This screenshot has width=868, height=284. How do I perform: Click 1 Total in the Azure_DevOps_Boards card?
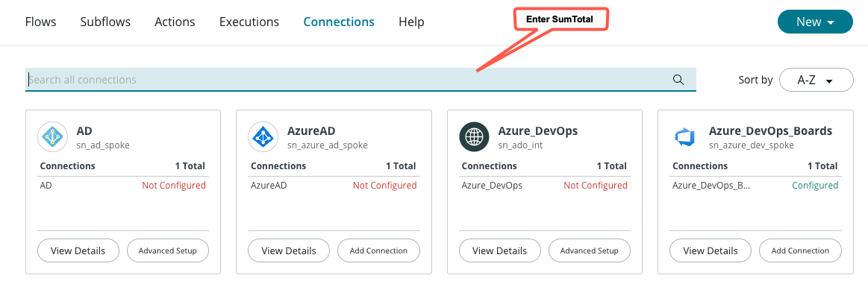click(x=822, y=165)
